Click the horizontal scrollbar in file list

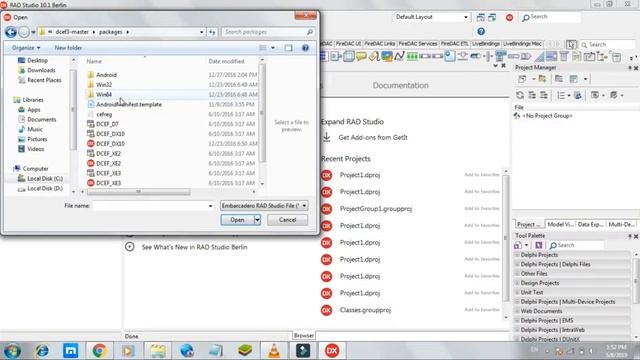(x=138, y=191)
